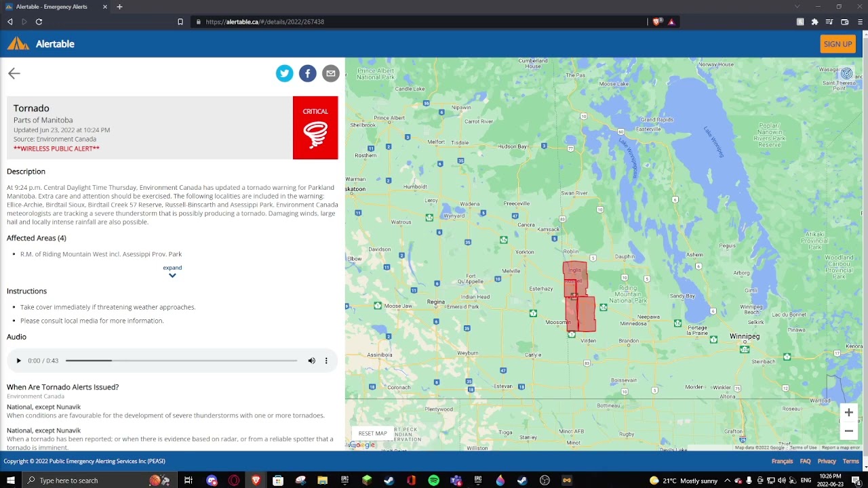The image size is (868, 488).
Task: Click the map layers radar icon
Action: coord(846,73)
